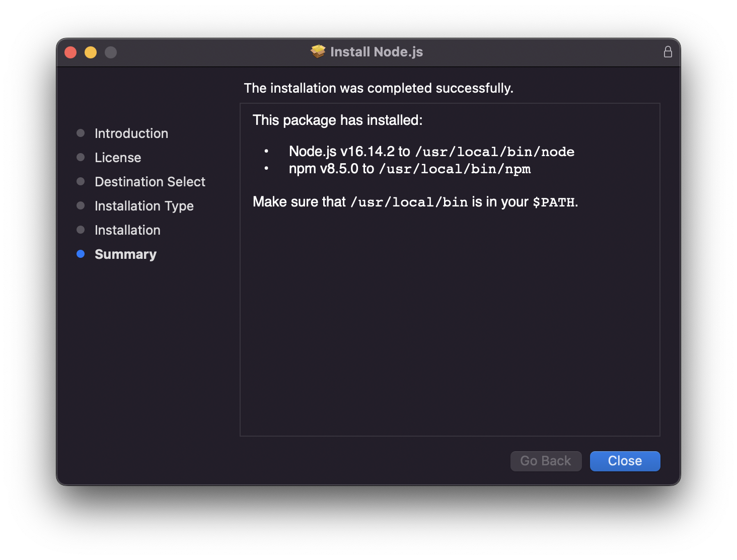737x560 pixels.
Task: Select the Introduction step in sidebar
Action: (x=131, y=133)
